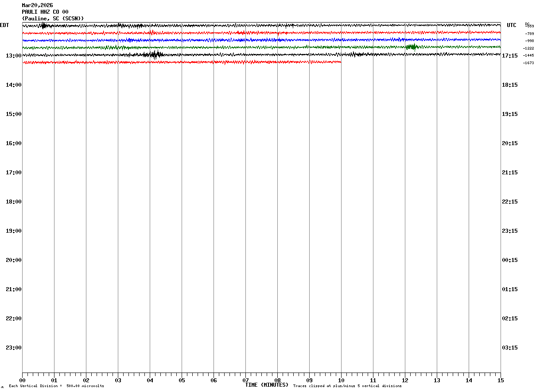Screen dimensions: 536x392
Task: Click the DC offset value '-559'
Action: pos(529,27)
